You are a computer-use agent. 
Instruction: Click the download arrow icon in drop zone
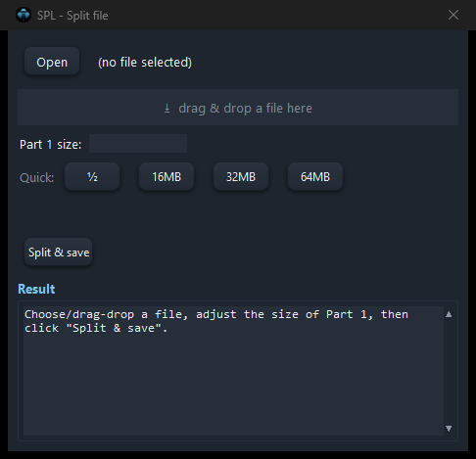pos(167,108)
